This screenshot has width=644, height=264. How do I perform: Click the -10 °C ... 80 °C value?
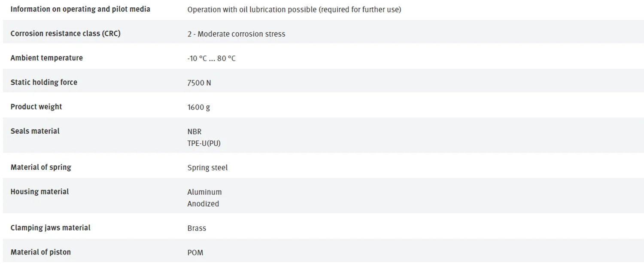coord(211,58)
